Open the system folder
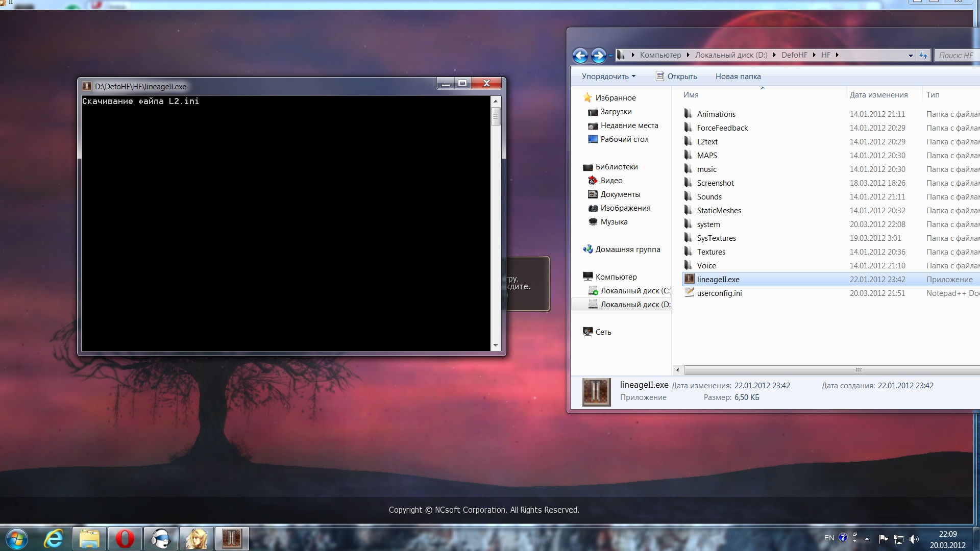This screenshot has height=551, width=980. pos(708,224)
